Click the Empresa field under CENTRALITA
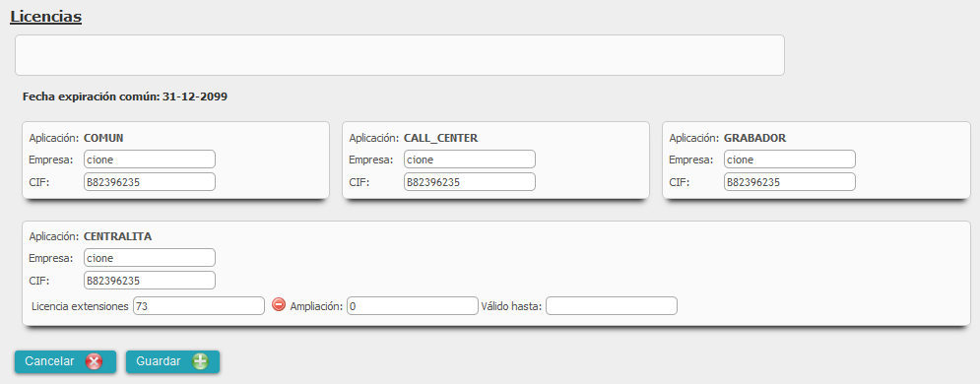 (150, 258)
